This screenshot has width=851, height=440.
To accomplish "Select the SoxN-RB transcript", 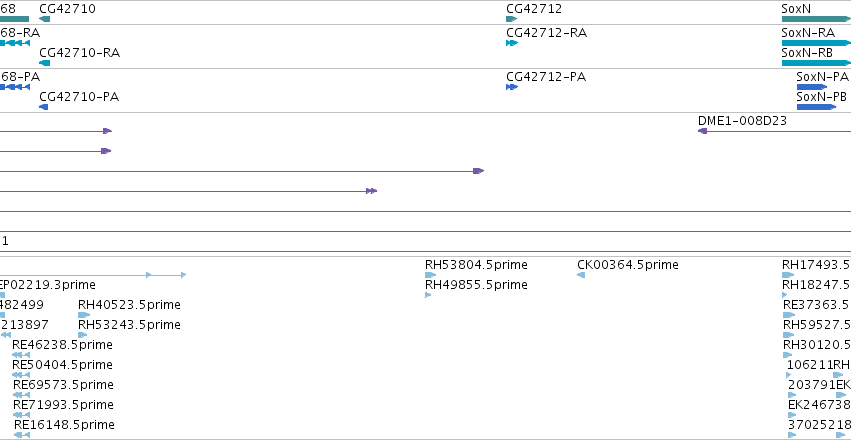I will (816, 63).
